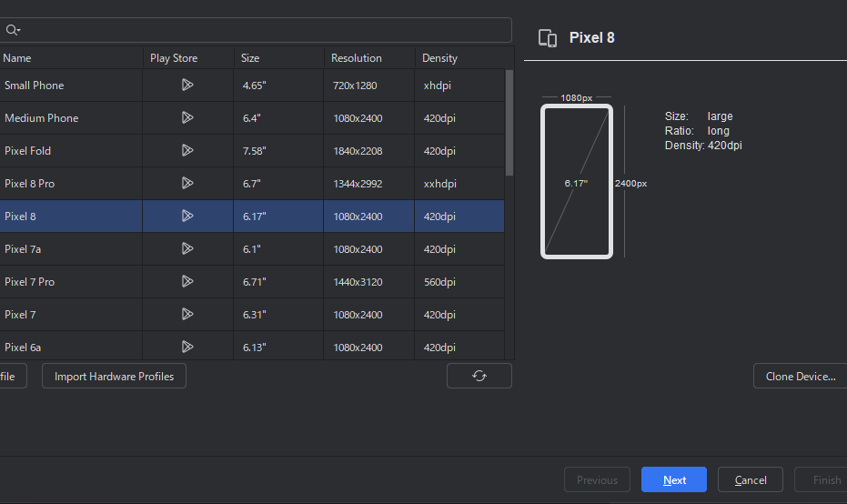
Task: Click the 6.31" size cell
Action: [x=278, y=315]
